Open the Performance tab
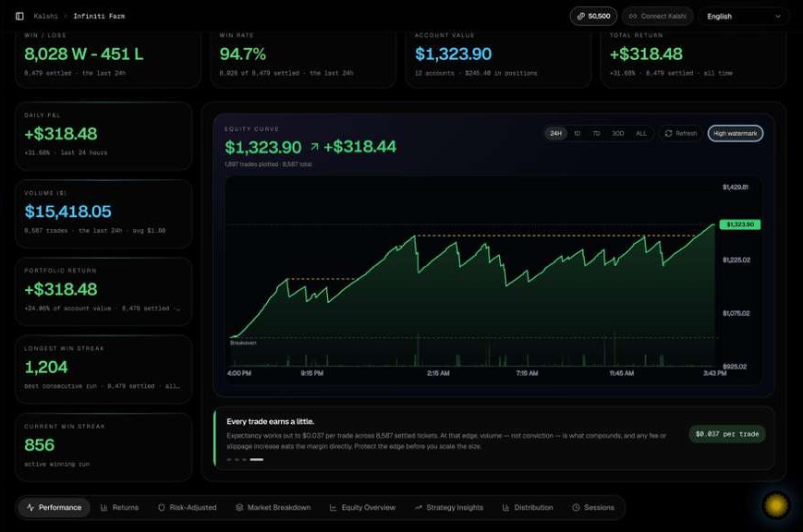 click(x=54, y=507)
